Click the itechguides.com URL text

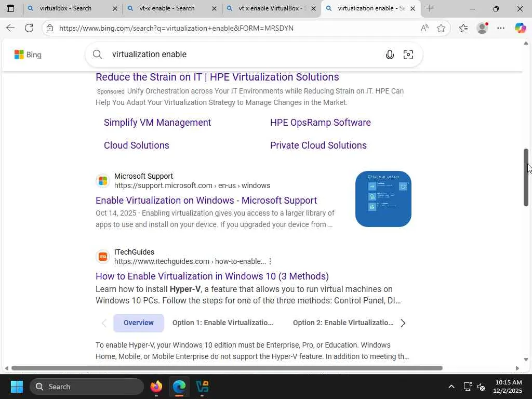click(x=190, y=261)
